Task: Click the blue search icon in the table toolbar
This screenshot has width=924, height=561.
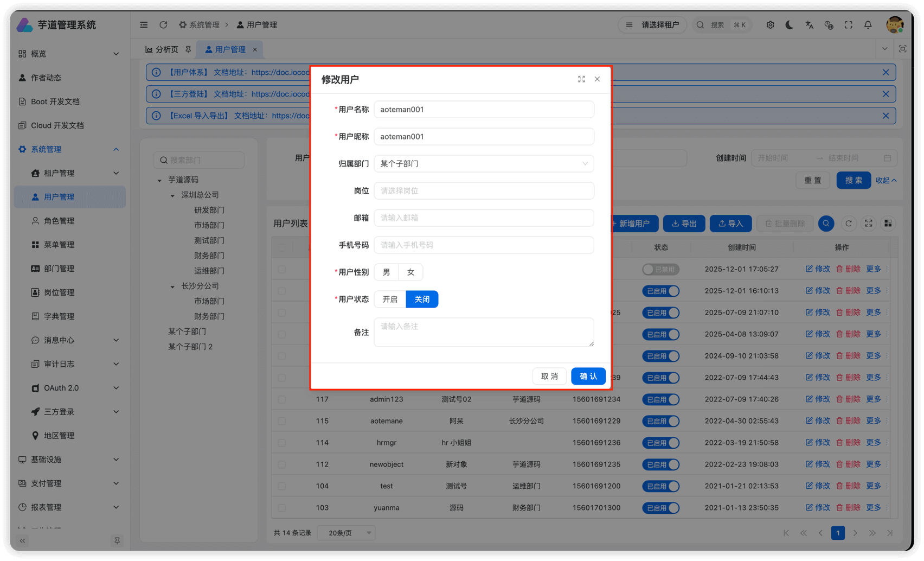Action: point(826,224)
